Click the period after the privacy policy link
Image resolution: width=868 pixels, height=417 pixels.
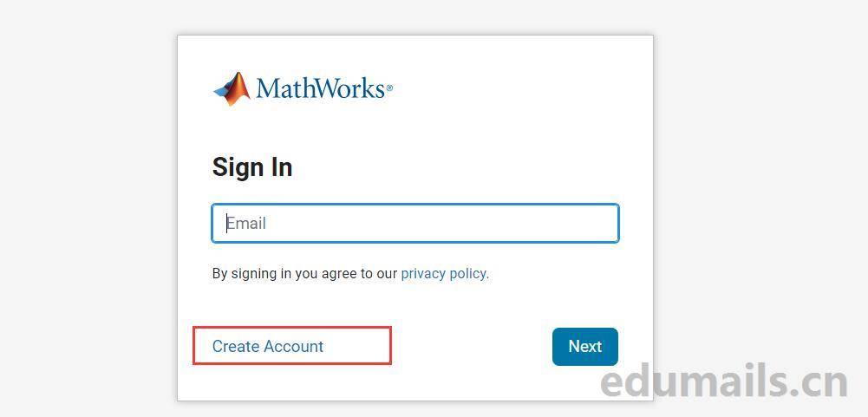tap(487, 274)
